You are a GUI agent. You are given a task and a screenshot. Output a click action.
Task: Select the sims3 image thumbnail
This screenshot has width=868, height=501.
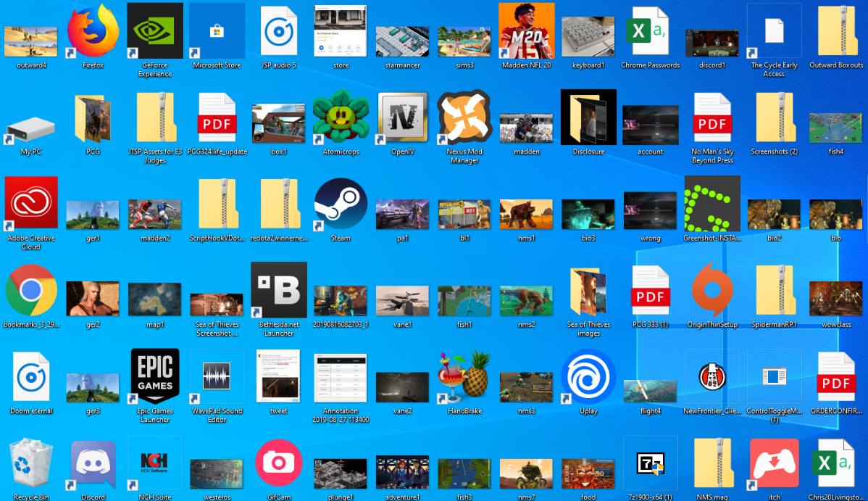(464, 41)
